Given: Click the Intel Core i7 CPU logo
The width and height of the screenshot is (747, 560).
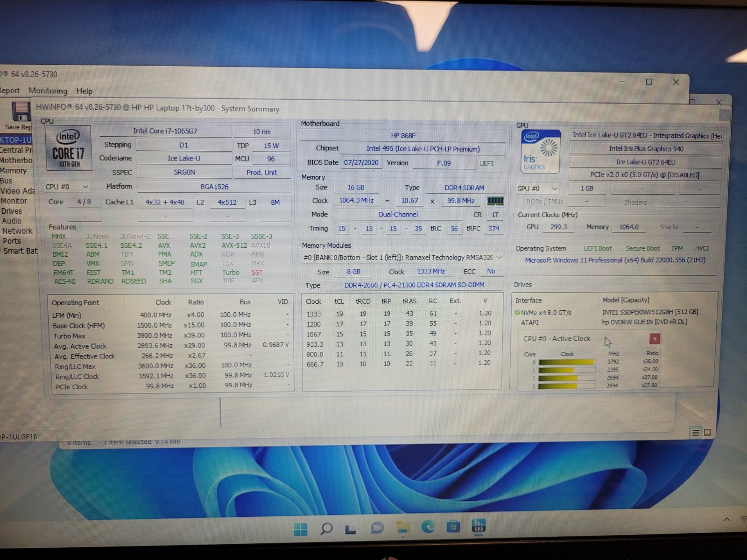Looking at the screenshot, I should point(69,147).
